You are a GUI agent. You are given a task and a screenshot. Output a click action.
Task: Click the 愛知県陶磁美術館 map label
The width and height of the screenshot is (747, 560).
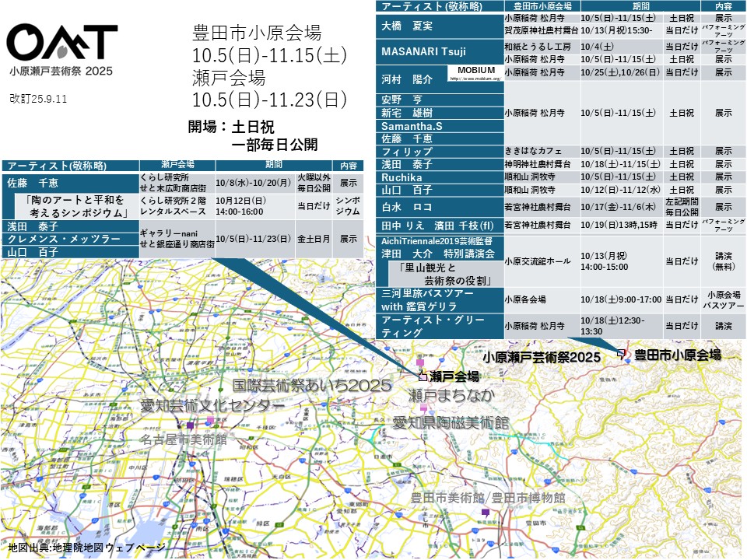450,423
